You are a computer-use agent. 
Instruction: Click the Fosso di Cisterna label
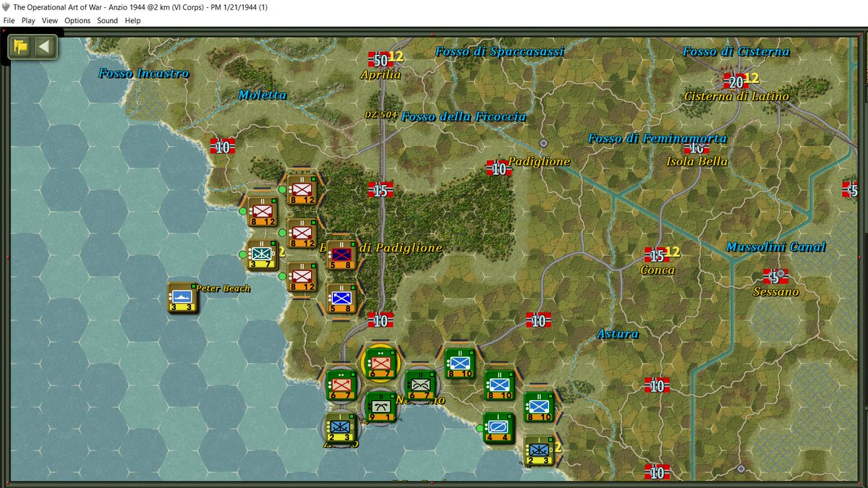click(x=736, y=51)
